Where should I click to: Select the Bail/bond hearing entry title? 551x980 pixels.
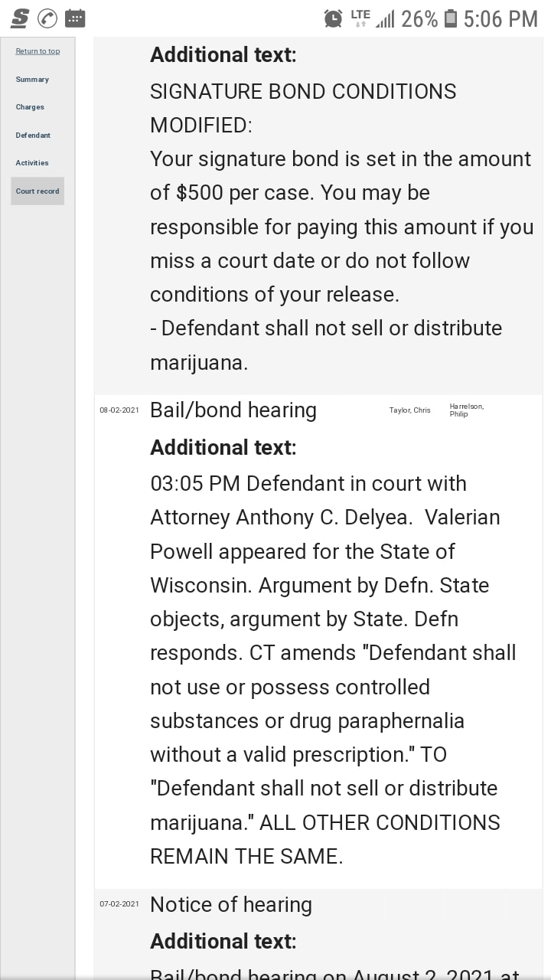tap(233, 410)
